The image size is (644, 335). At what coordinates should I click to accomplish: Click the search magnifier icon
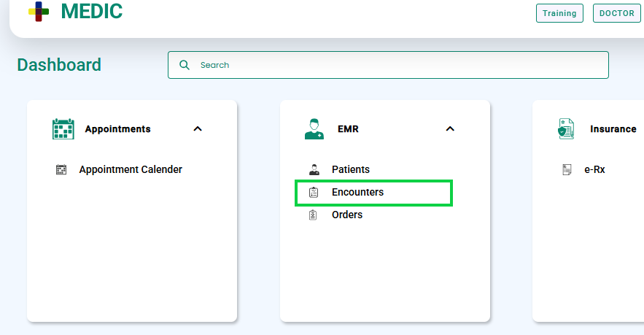185,65
